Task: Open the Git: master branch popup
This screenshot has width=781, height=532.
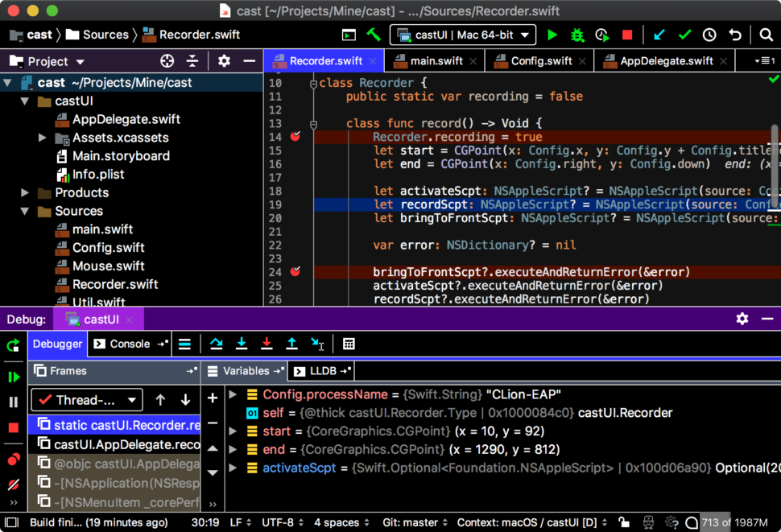Action: (412, 522)
